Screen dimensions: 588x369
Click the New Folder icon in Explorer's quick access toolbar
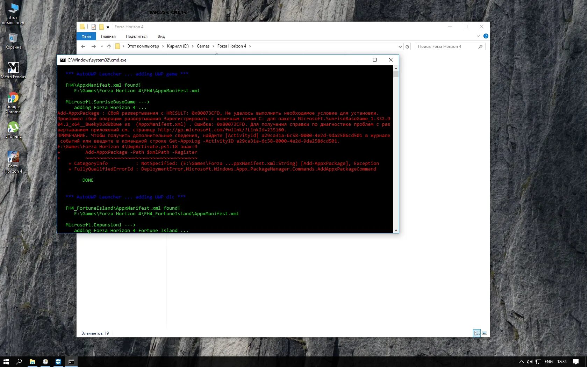[x=101, y=27]
